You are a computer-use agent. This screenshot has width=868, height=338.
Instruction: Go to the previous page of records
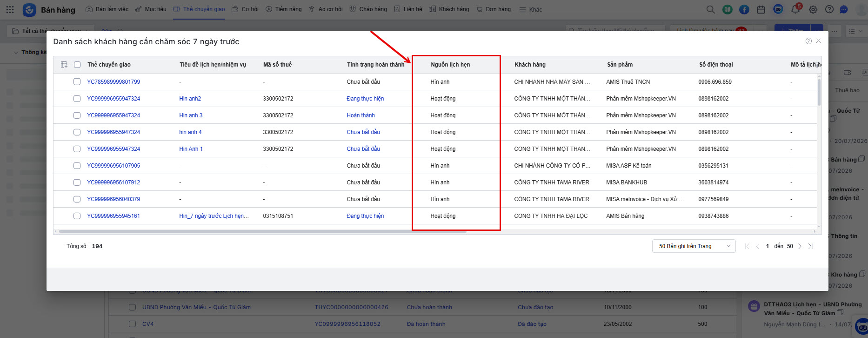click(758, 246)
